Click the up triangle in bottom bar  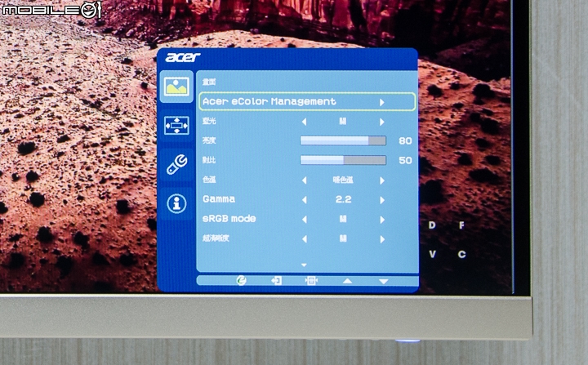click(347, 281)
